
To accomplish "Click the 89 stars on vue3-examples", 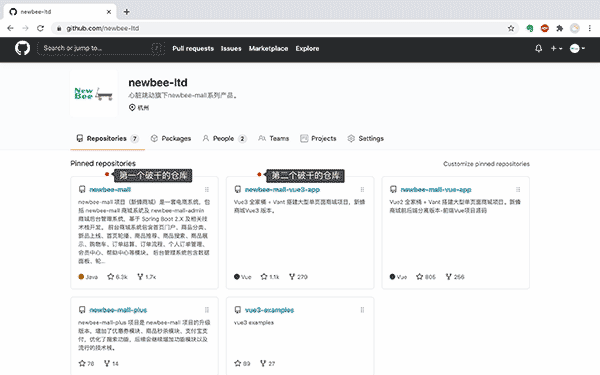I will pyautogui.click(x=242, y=364).
